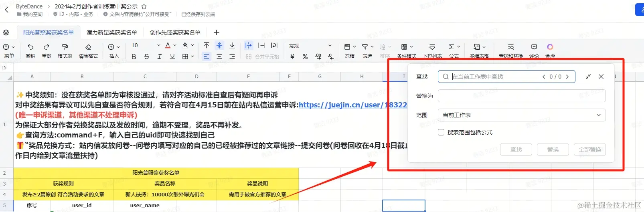
Task: Apply italic formatting
Action: pos(160,57)
